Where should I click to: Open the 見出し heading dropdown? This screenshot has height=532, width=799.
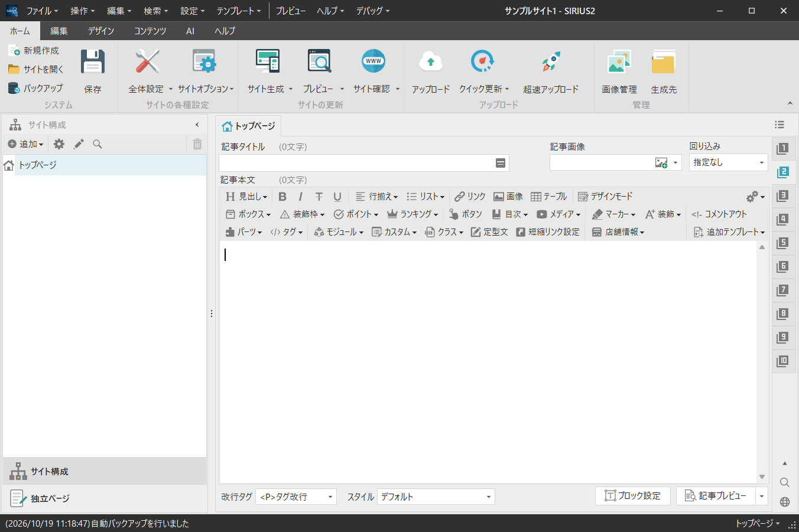click(246, 197)
